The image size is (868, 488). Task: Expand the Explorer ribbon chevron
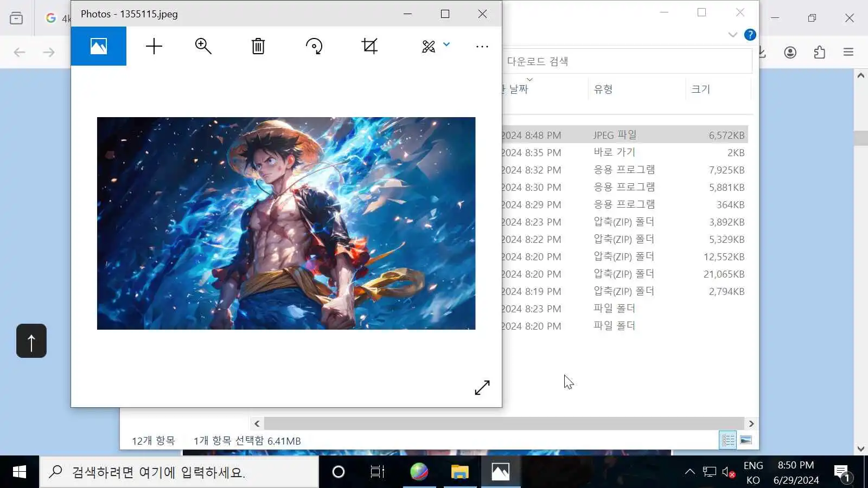point(732,35)
